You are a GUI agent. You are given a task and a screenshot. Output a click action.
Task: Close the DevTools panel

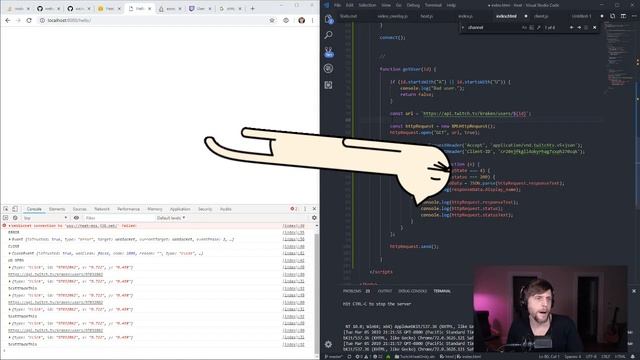click(314, 209)
